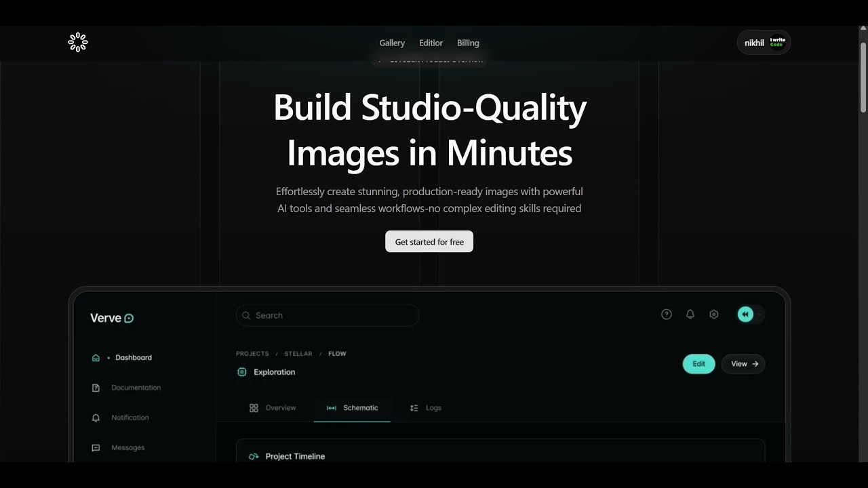Click the refresh icon beside Project Timeline
868x488 pixels.
pyautogui.click(x=254, y=456)
